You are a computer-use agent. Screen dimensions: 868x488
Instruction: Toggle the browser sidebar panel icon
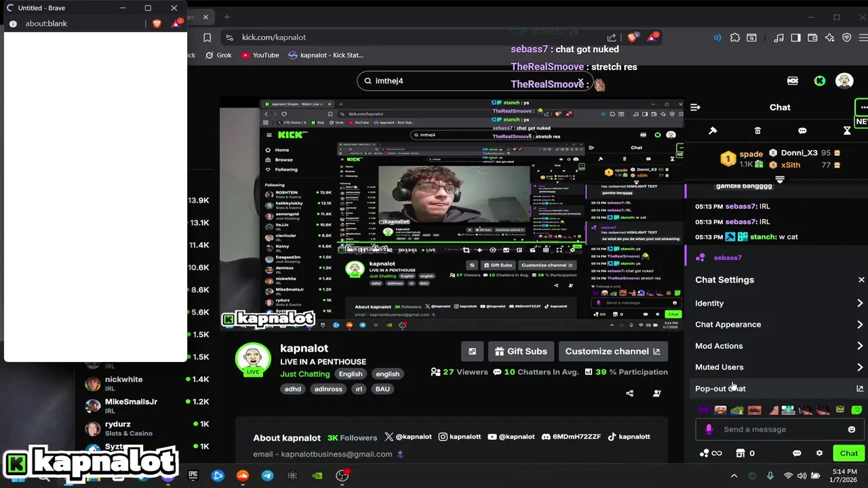795,37
